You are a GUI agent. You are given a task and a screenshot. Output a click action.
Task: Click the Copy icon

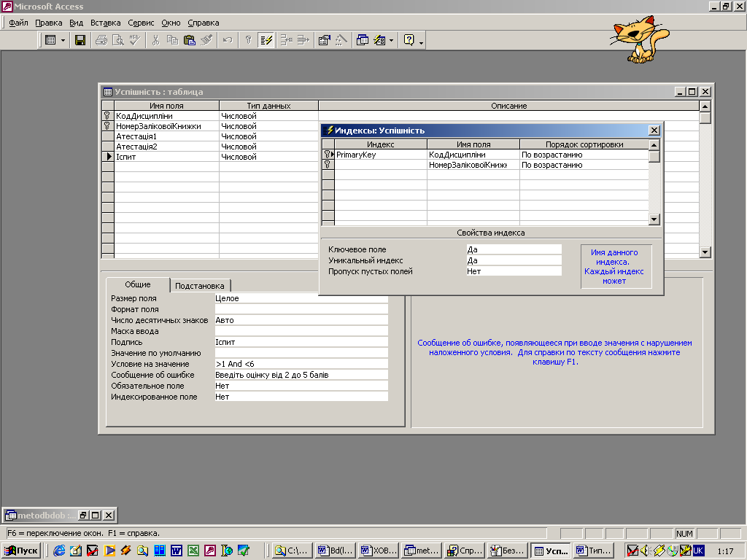click(x=172, y=41)
